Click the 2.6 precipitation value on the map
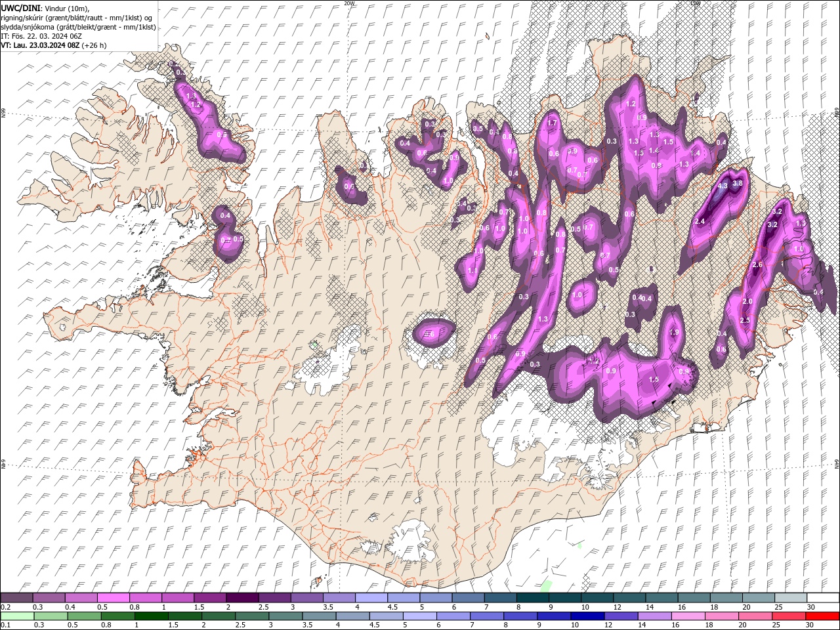This screenshot has width=840, height=630. pos(757,264)
